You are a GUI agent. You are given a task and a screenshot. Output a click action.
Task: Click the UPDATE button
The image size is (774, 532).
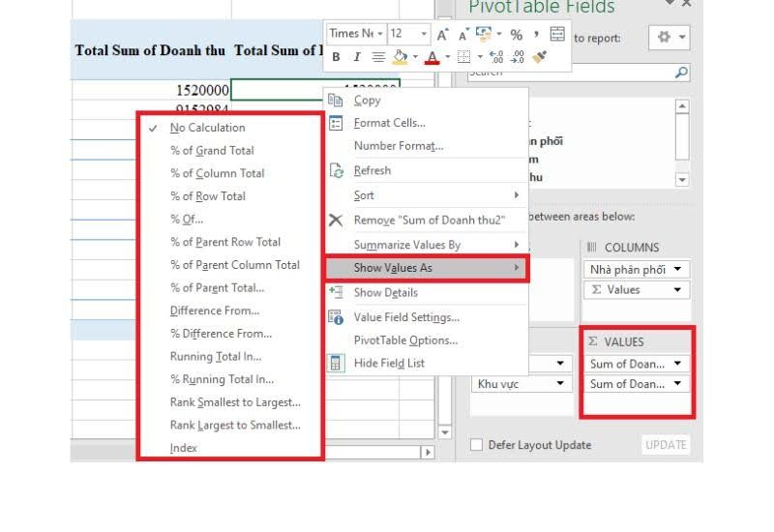[666, 445]
